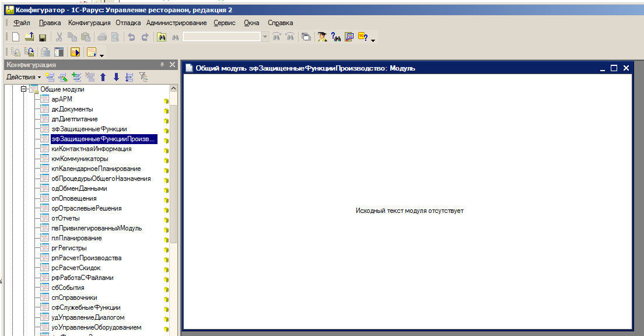Select the уоУправлениеОборудованием module

click(96, 327)
